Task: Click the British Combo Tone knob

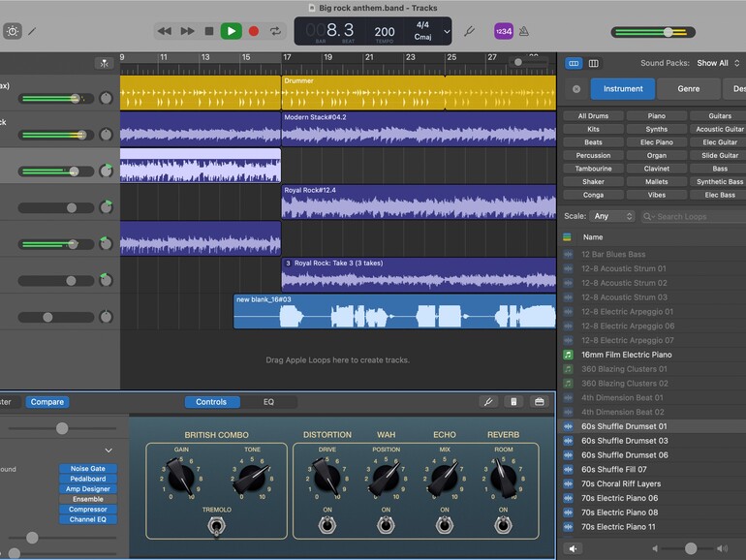Action: point(251,478)
